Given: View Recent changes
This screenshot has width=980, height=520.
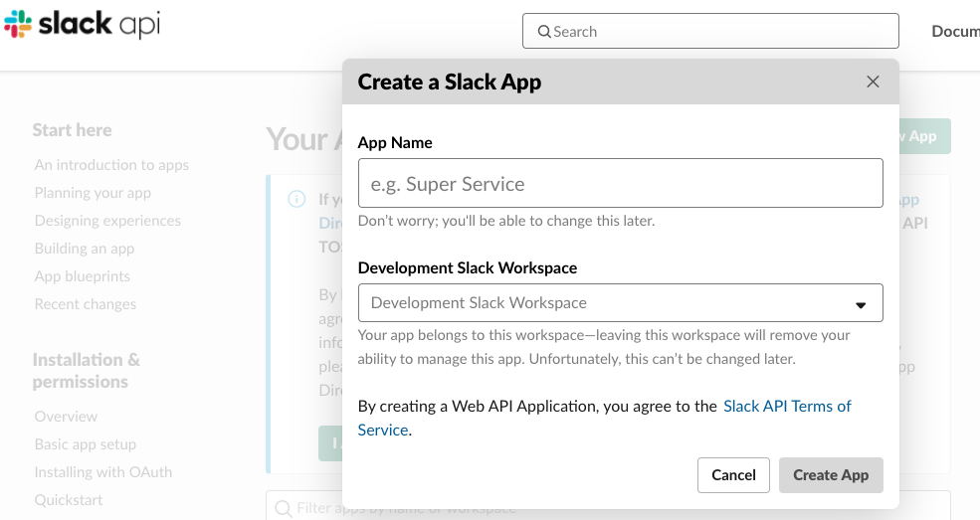Looking at the screenshot, I should click(x=85, y=304).
